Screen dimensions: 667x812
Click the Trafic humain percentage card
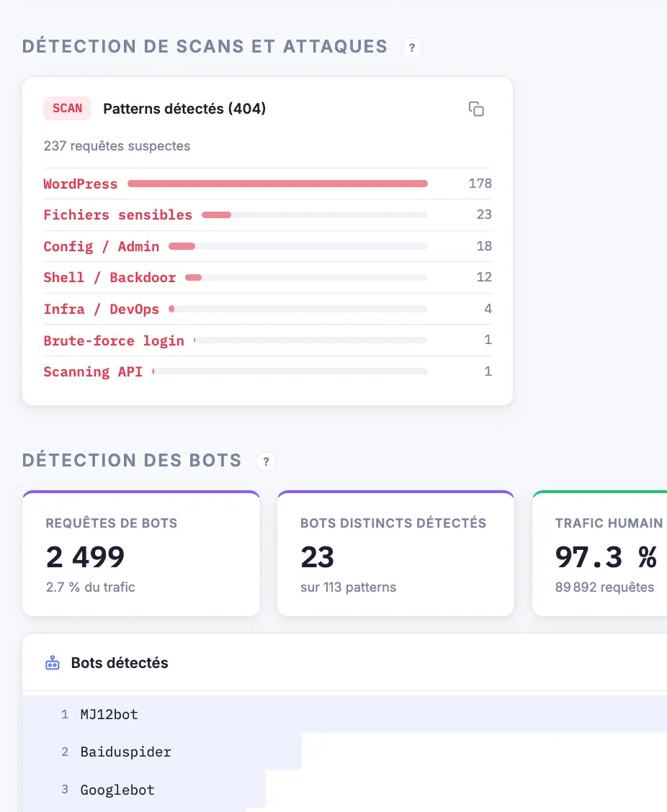pos(599,554)
